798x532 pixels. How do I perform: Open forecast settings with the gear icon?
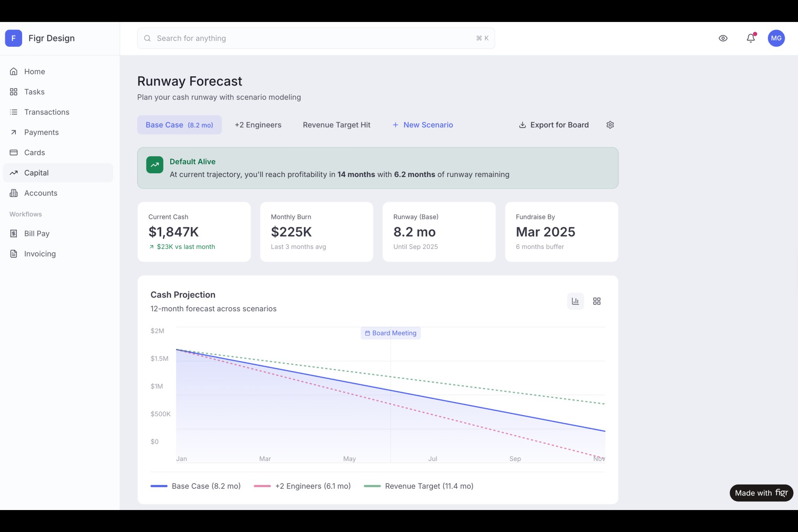610,125
